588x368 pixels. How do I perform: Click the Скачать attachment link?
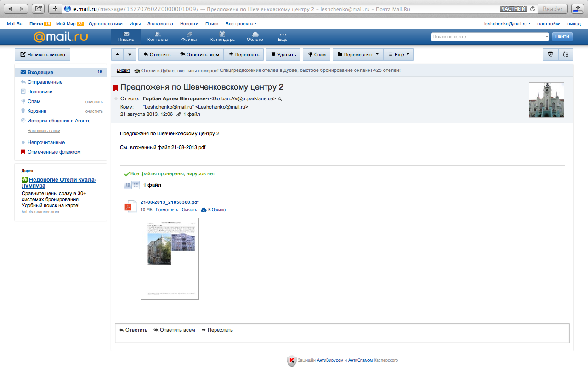189,210
